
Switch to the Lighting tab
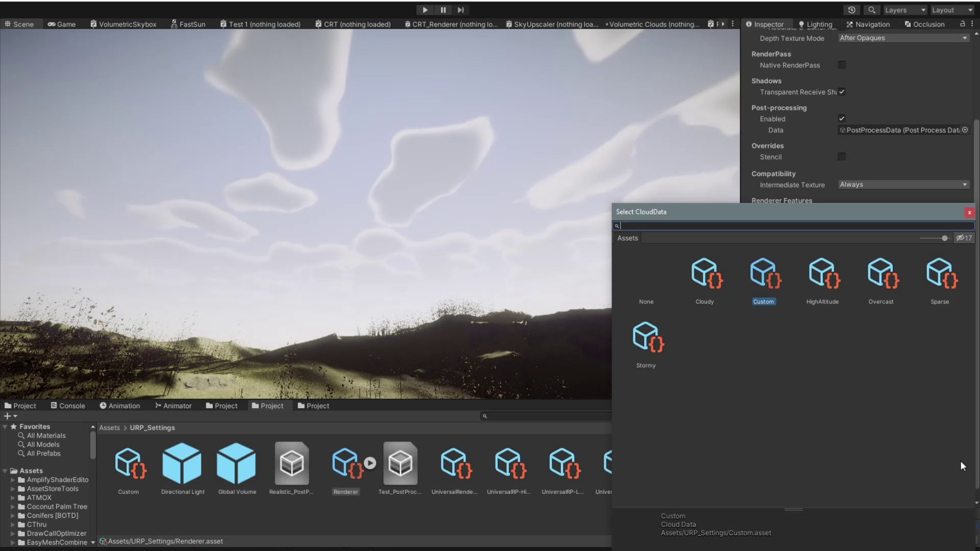pos(815,24)
